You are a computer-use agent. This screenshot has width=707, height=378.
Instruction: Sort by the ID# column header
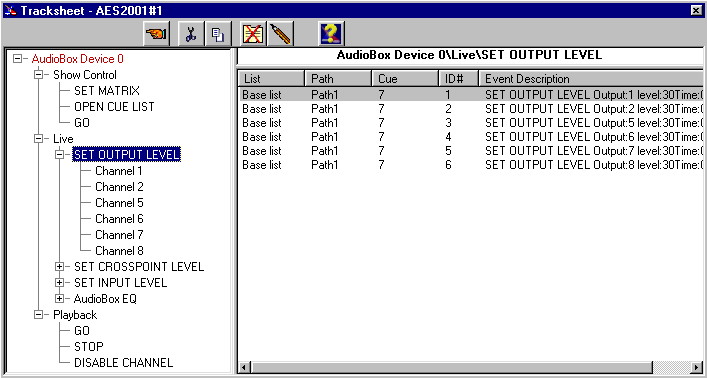click(459, 79)
